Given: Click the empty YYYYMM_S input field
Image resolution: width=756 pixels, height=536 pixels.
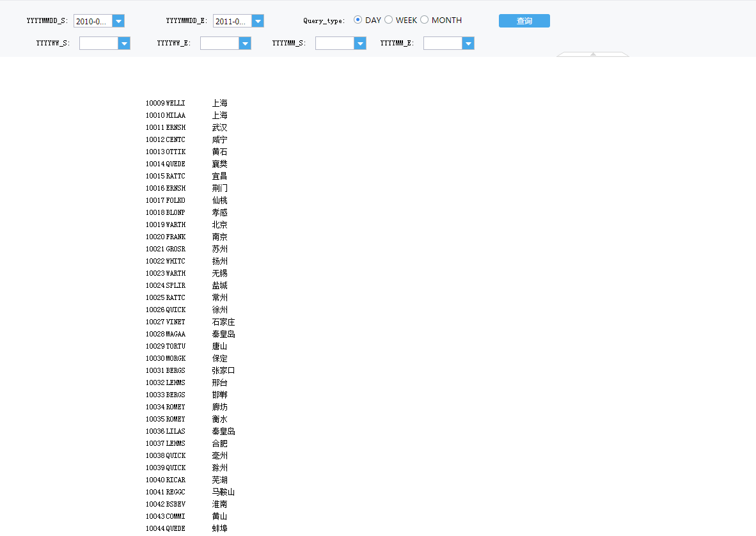Looking at the screenshot, I should tap(335, 43).
